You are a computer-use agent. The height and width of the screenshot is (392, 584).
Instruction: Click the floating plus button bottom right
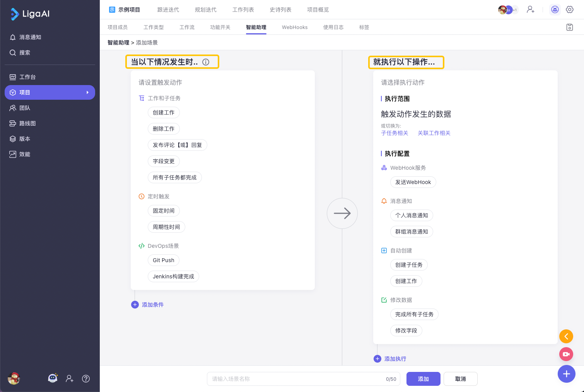pos(567,374)
